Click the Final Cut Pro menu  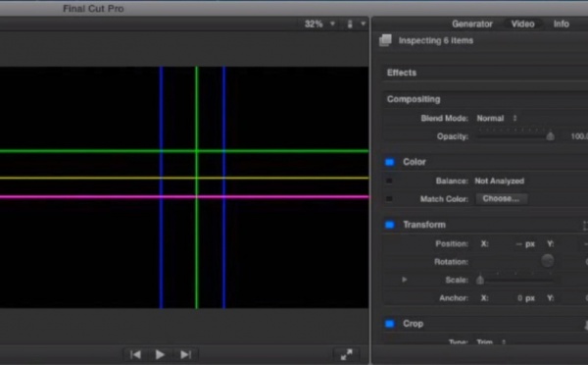[93, 9]
